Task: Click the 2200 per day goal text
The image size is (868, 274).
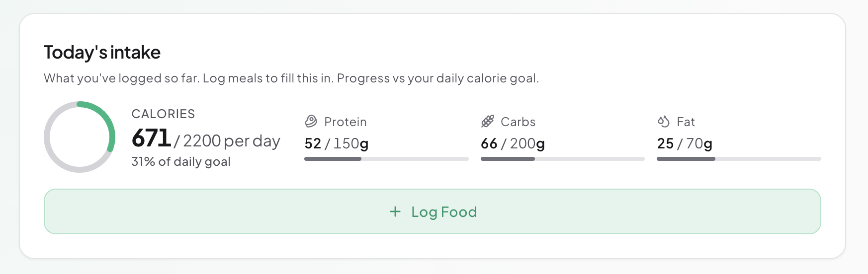Action: click(231, 141)
